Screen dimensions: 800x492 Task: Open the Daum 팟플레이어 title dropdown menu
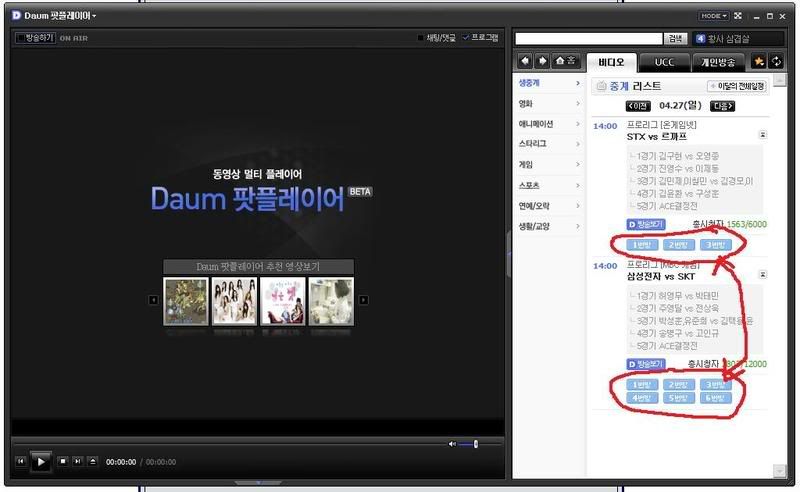click(60, 16)
